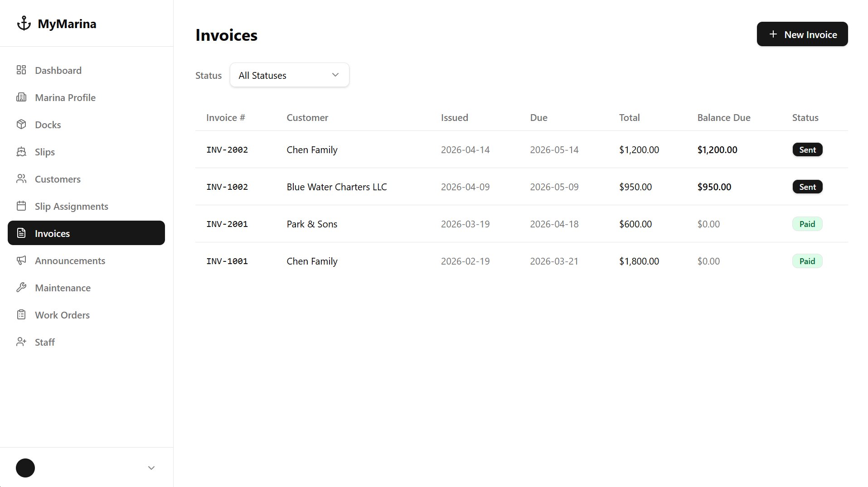Image resolution: width=868 pixels, height=487 pixels.
Task: Click the Announcements megaphone icon
Action: coord(22,260)
